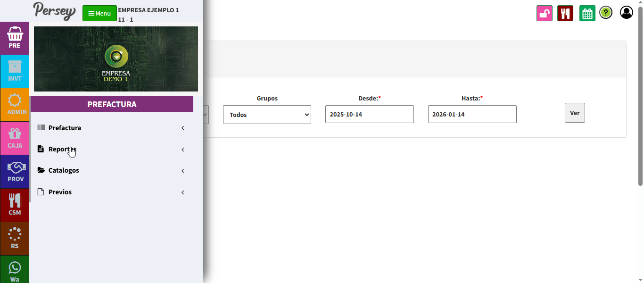The image size is (644, 283).
Task: Open the Grupos dropdown showing Todos
Action: click(267, 115)
